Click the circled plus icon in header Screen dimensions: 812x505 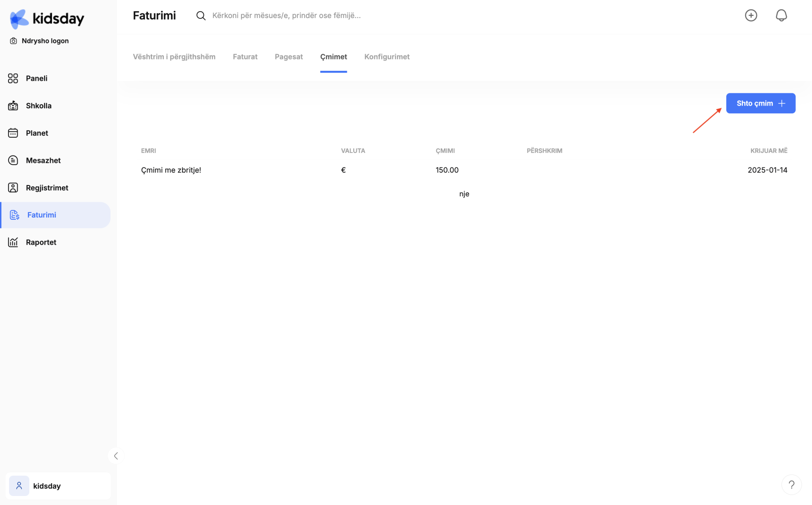click(751, 15)
